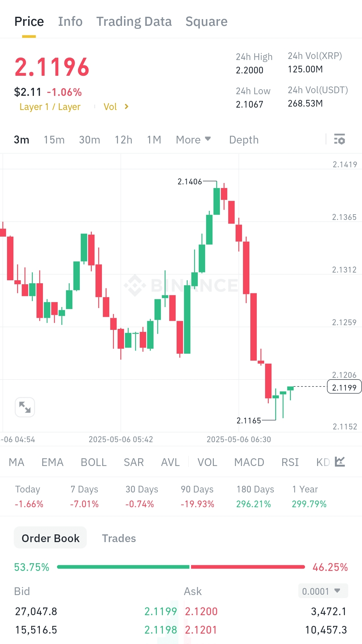Enable the MACD indicator
The image size is (362, 644).
249,462
